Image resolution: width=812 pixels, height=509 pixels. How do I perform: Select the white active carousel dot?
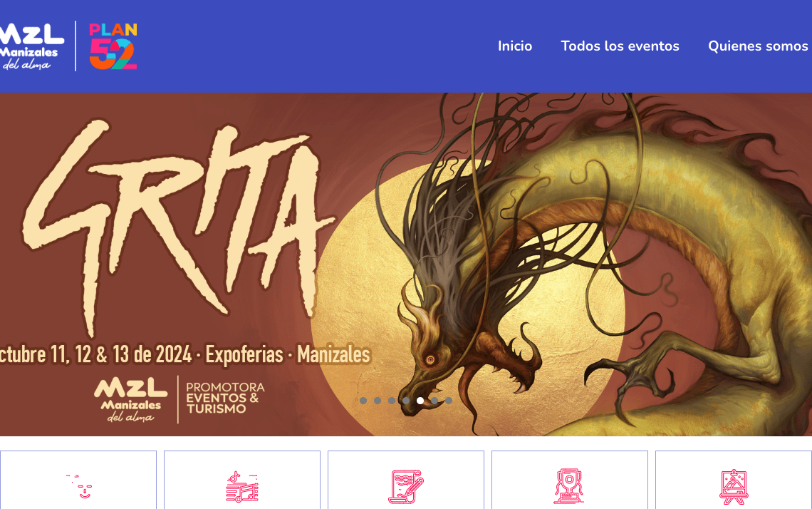click(420, 401)
